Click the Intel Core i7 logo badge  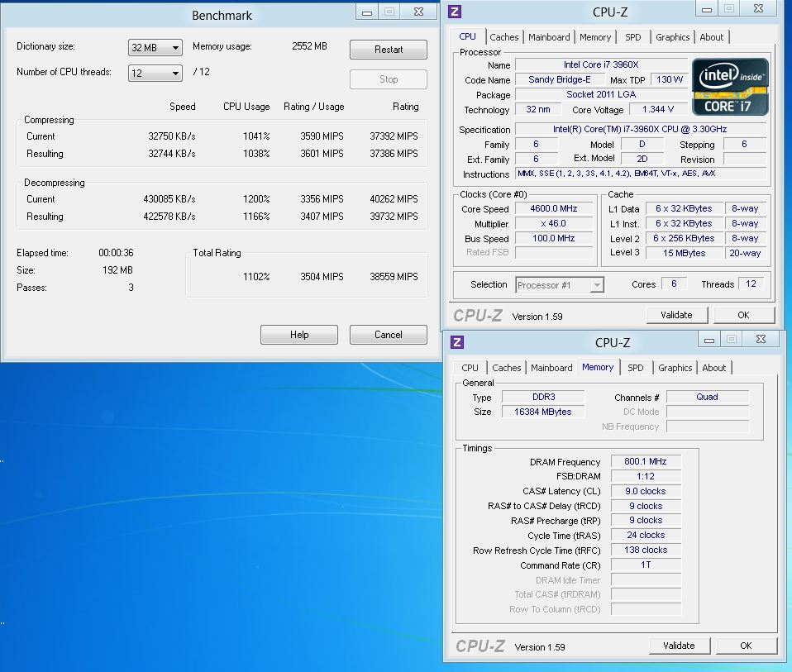coord(730,87)
